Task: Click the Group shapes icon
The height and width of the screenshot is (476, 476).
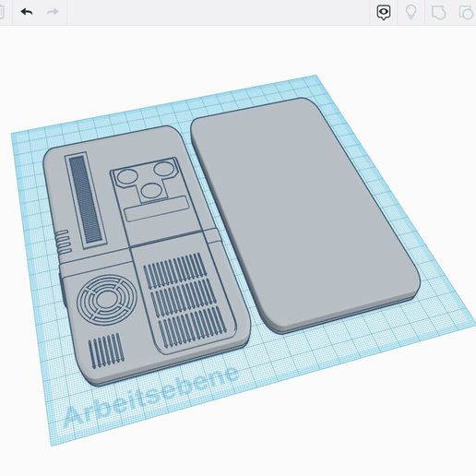Action: pos(439,13)
